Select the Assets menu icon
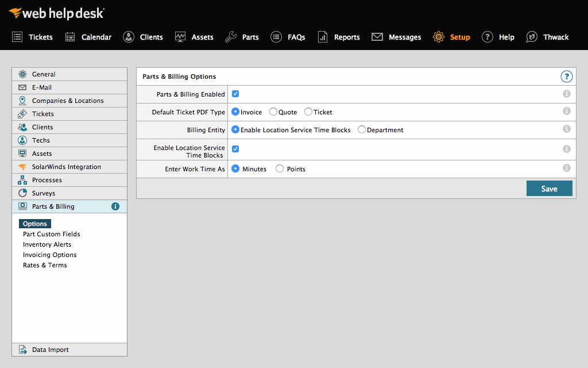 (182, 37)
